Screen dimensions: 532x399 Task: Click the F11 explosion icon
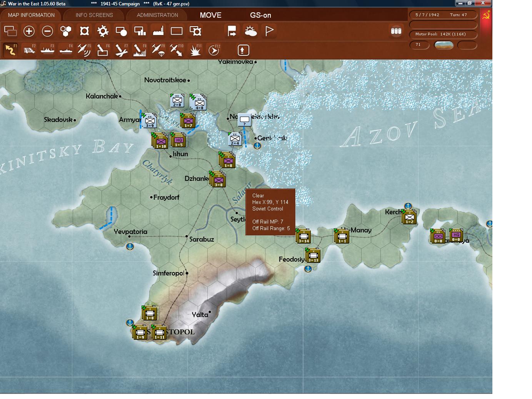(195, 50)
